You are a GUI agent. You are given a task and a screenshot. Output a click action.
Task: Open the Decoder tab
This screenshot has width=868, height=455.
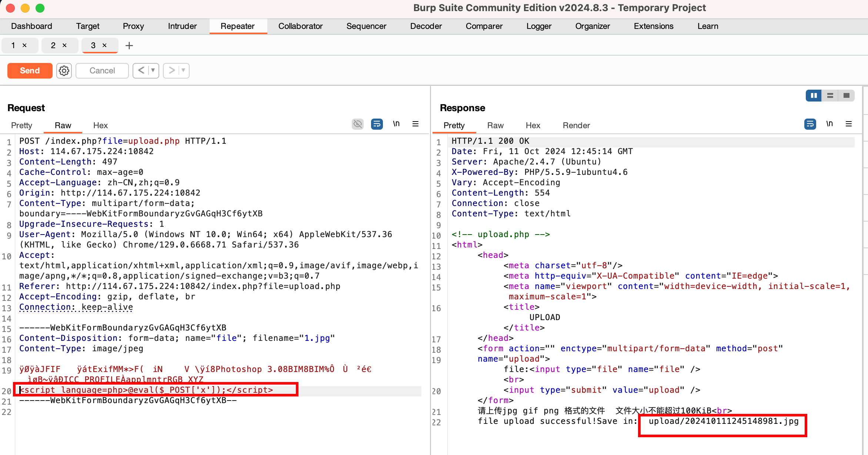pyautogui.click(x=426, y=26)
